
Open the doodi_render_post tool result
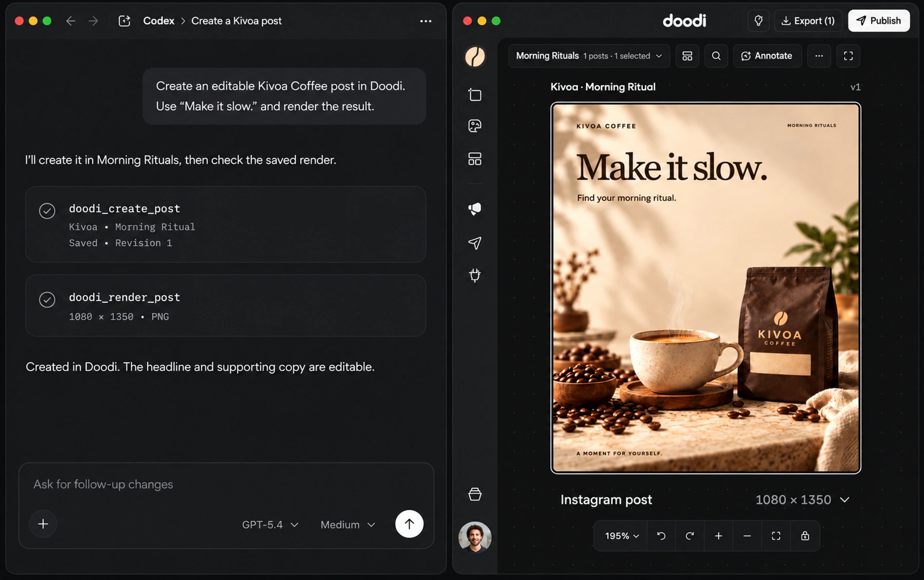click(226, 305)
